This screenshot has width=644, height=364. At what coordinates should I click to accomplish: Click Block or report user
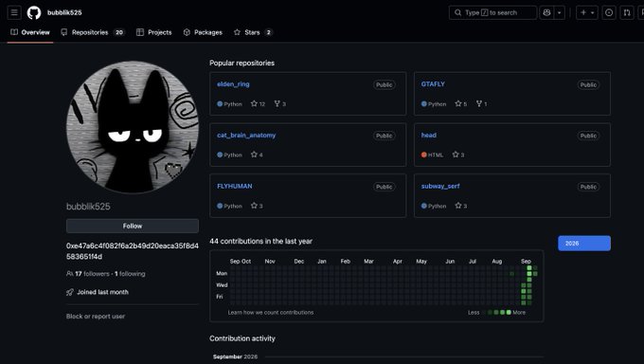[x=96, y=317]
